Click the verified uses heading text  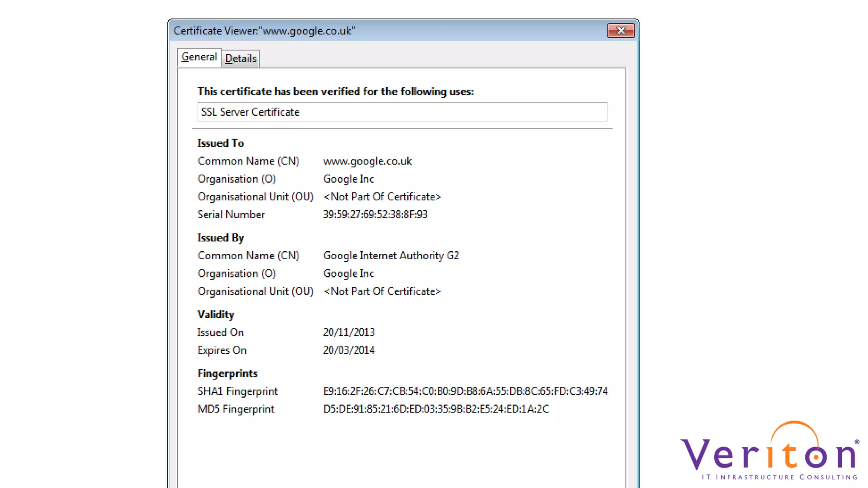pyautogui.click(x=335, y=91)
